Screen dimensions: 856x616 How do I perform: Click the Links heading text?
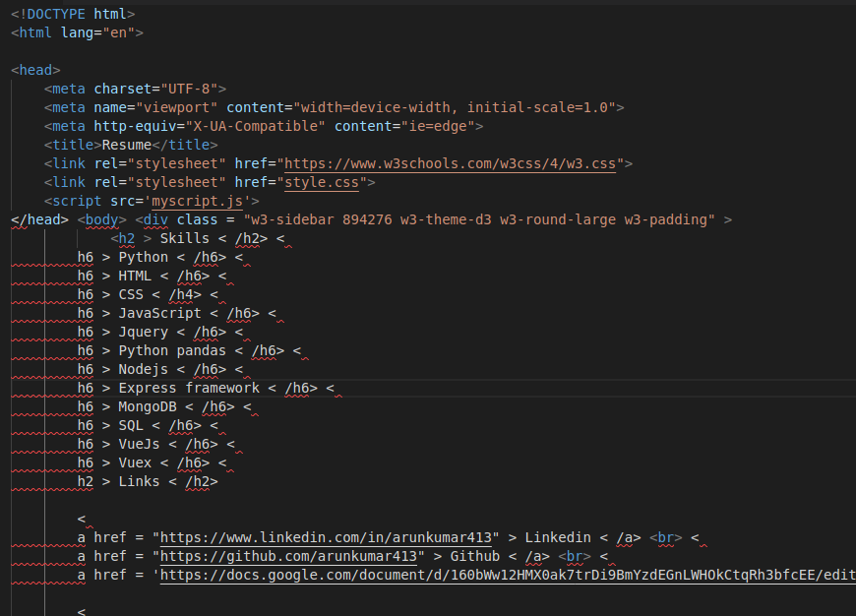[x=139, y=481]
